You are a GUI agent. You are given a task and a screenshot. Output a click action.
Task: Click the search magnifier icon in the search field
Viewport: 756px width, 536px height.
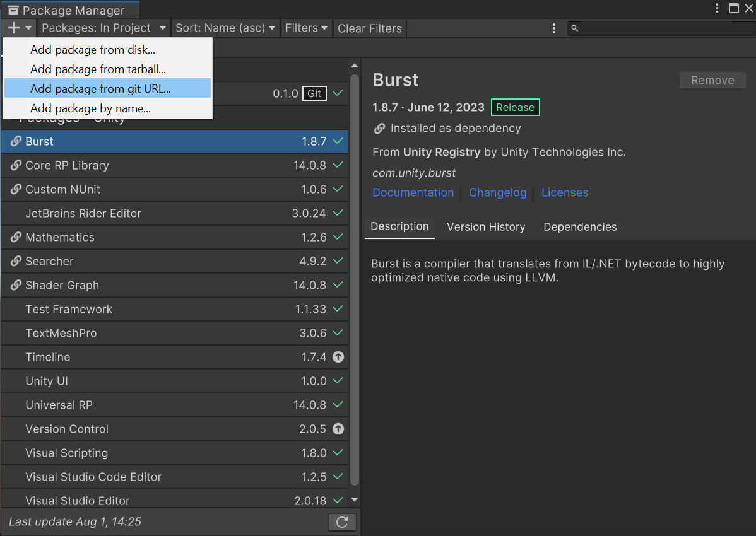pyautogui.click(x=574, y=28)
